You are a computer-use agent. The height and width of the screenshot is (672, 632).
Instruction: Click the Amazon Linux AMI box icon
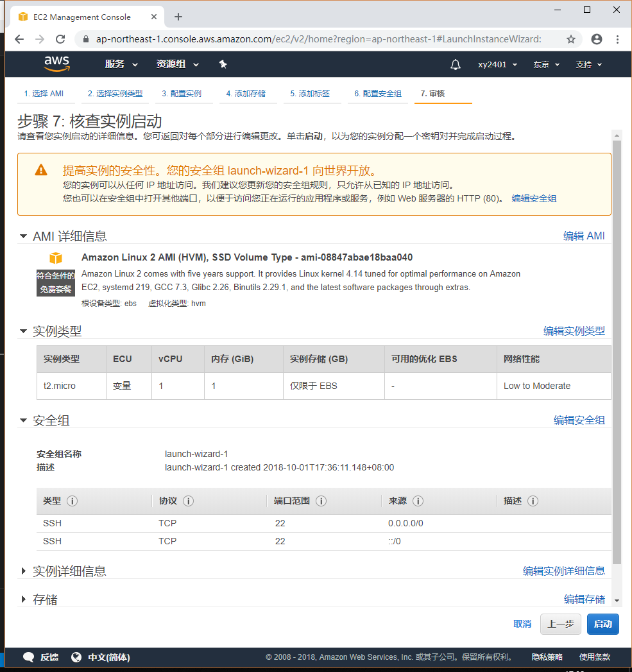click(56, 258)
